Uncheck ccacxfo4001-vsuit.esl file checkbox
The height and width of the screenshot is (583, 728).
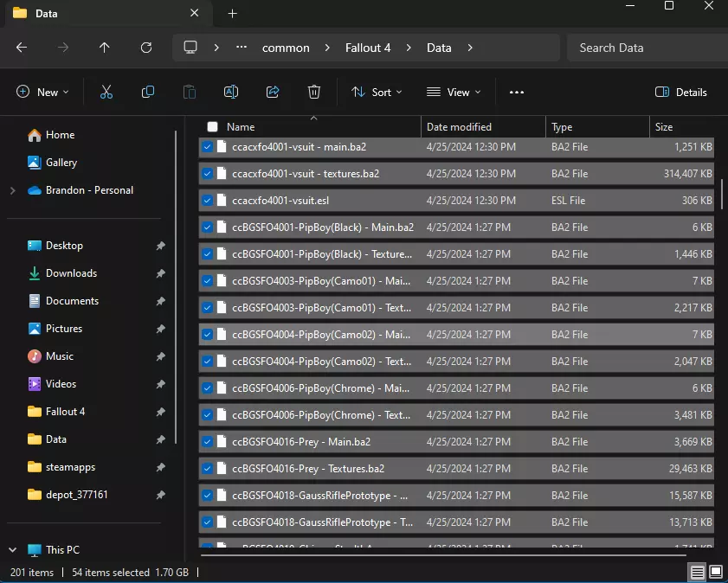point(208,201)
